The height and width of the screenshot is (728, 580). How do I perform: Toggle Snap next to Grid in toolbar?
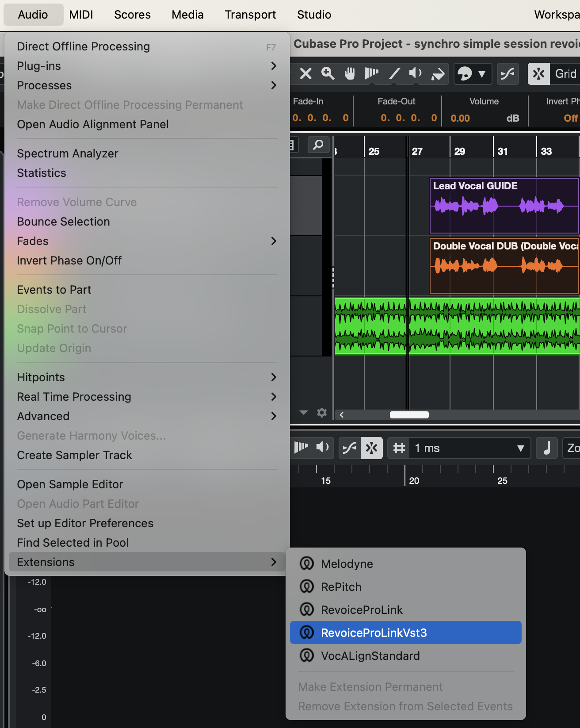click(538, 73)
